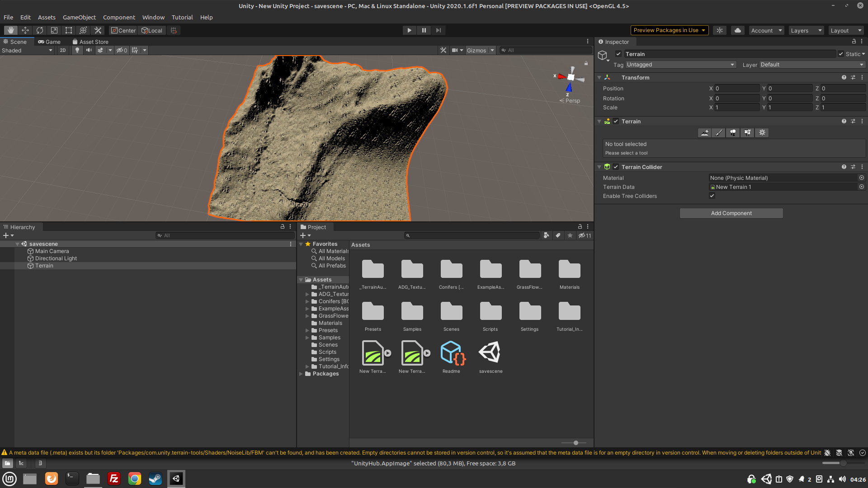Select the Rect tool
The width and height of the screenshot is (868, 488).
click(69, 30)
